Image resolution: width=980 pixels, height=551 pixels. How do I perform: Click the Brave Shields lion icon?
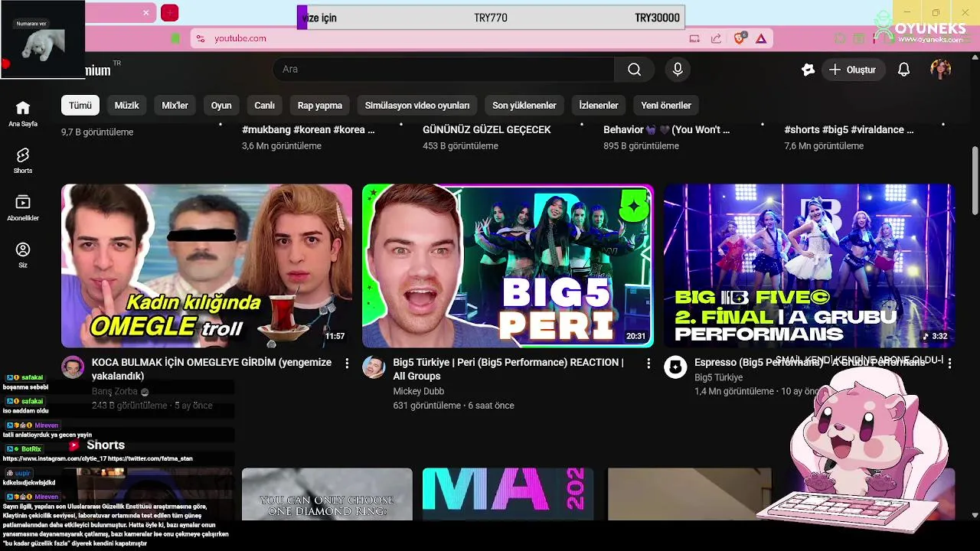(x=739, y=38)
